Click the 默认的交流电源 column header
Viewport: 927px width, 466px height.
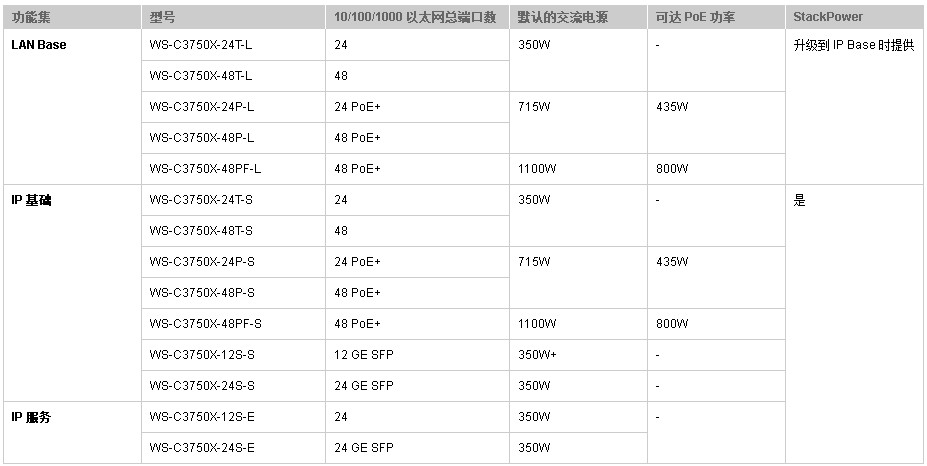(578, 17)
